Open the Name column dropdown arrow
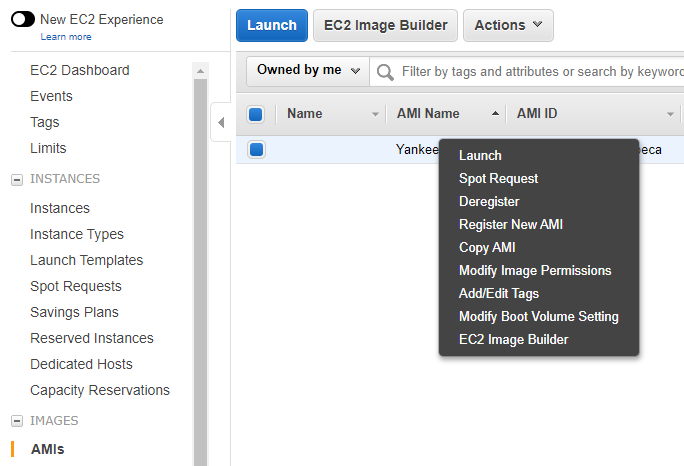The height and width of the screenshot is (466, 684). click(375, 114)
